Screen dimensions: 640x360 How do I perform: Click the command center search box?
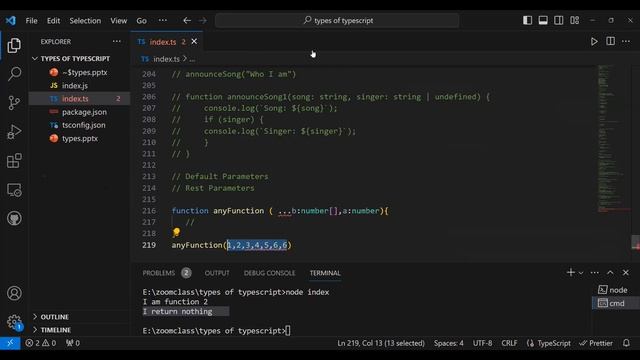pyautogui.click(x=337, y=20)
